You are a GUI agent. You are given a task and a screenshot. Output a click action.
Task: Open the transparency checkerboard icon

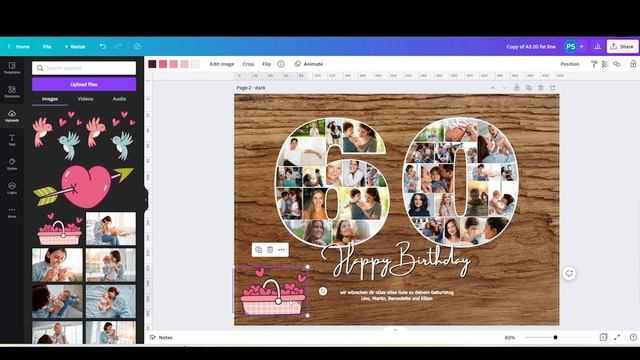pyautogui.click(x=605, y=64)
